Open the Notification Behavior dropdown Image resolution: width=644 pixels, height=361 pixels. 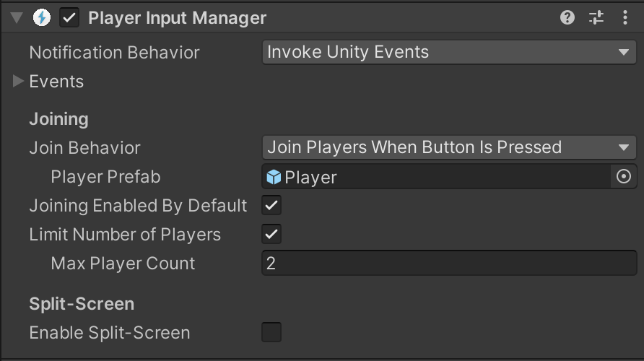click(449, 52)
